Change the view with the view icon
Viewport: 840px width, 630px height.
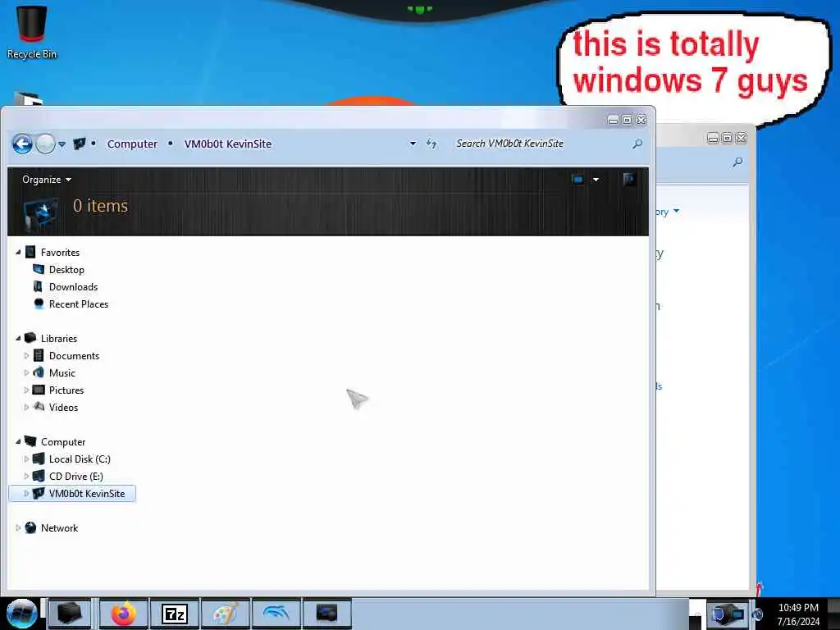tap(577, 180)
